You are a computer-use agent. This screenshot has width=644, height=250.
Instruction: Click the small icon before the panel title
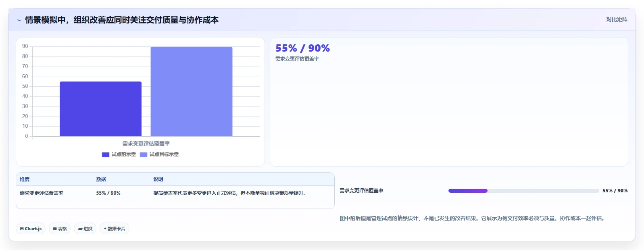pyautogui.click(x=19, y=20)
